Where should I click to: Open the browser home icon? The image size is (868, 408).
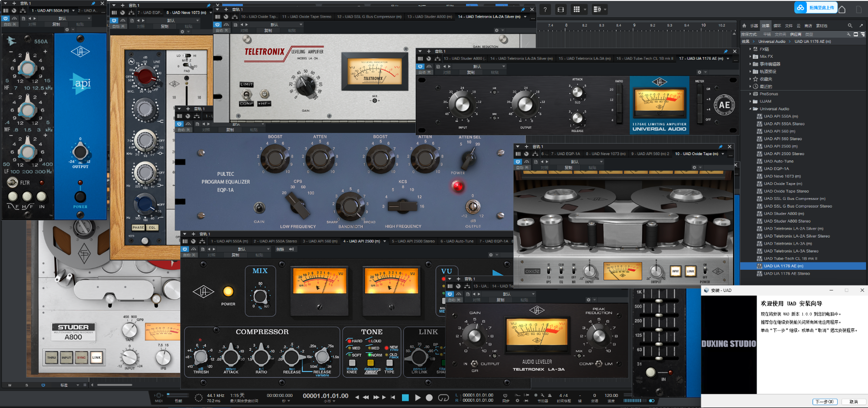(x=744, y=26)
